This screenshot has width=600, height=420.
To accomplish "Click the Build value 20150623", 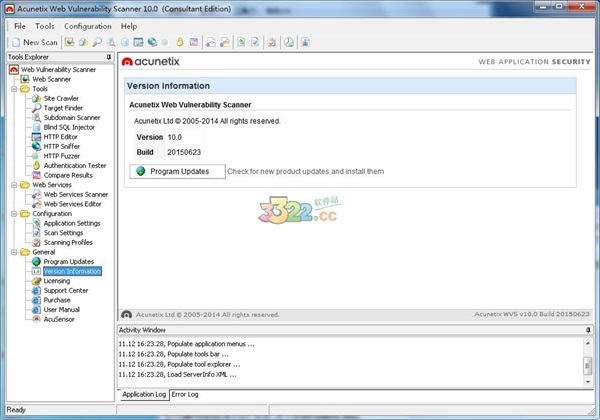I will tap(184, 152).
